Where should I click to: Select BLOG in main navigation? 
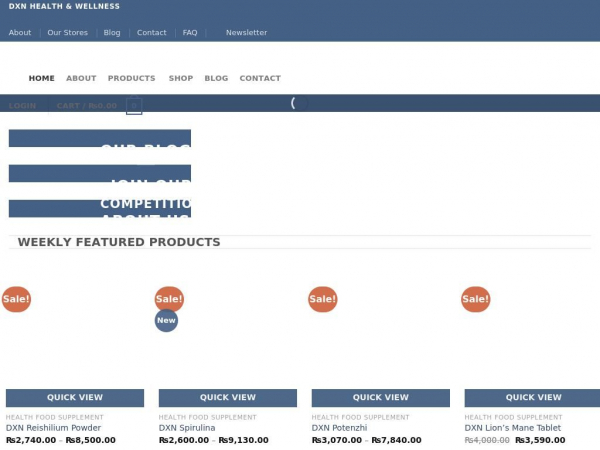point(216,78)
